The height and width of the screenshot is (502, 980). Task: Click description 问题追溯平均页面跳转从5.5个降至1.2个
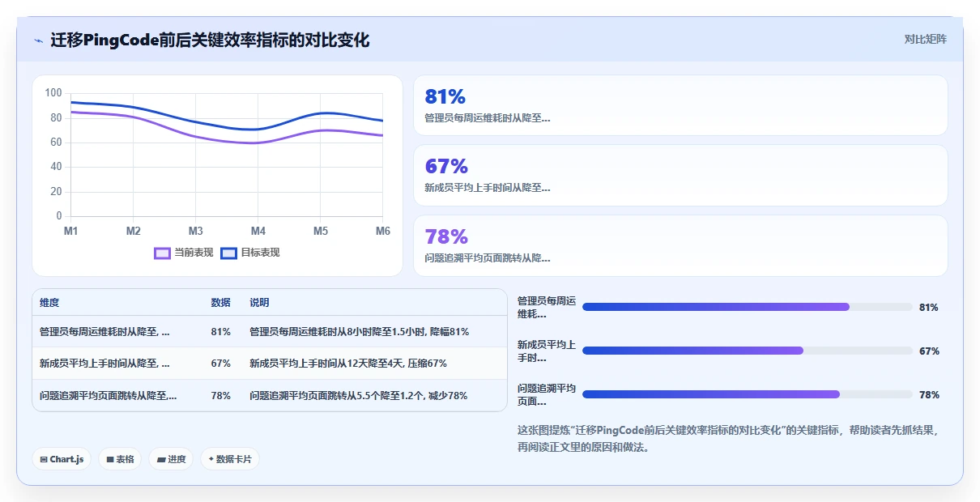point(359,396)
